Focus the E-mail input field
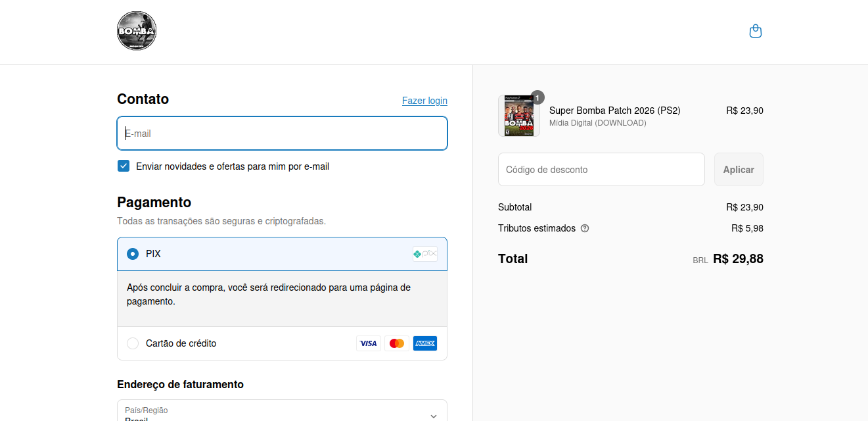This screenshot has height=421, width=868. pos(282,134)
